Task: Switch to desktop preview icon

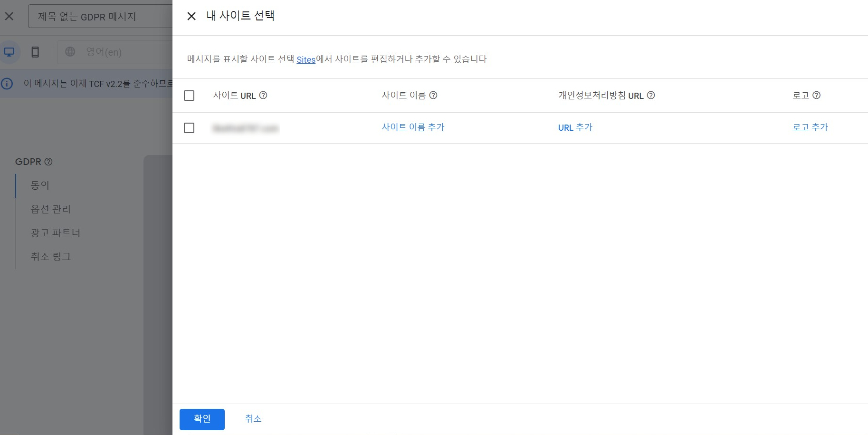Action: (10, 52)
